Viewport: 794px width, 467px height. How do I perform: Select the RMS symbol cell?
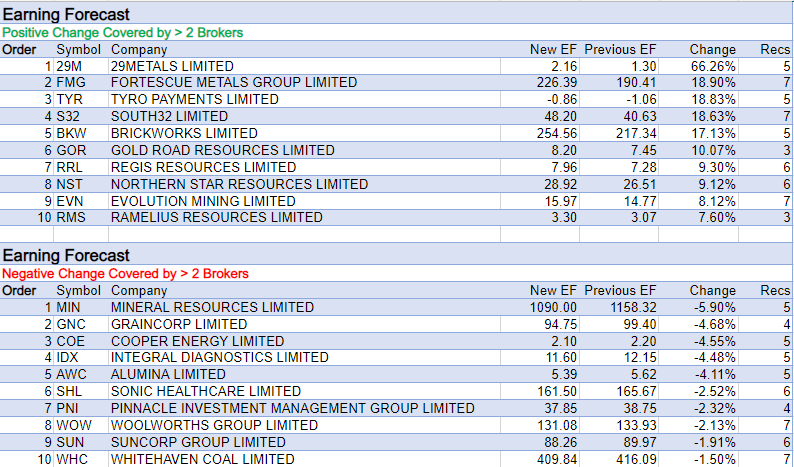[x=71, y=217]
